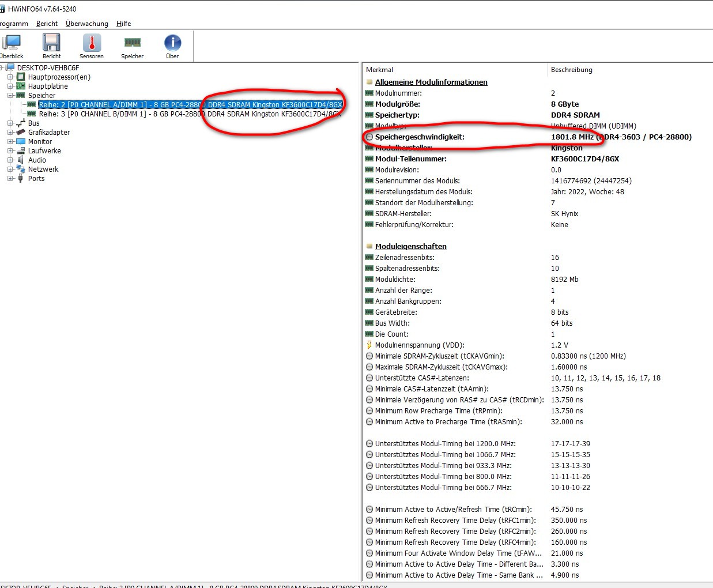The image size is (713, 588).
Task: Expand the Monitor tree node
Action: (x=10, y=141)
